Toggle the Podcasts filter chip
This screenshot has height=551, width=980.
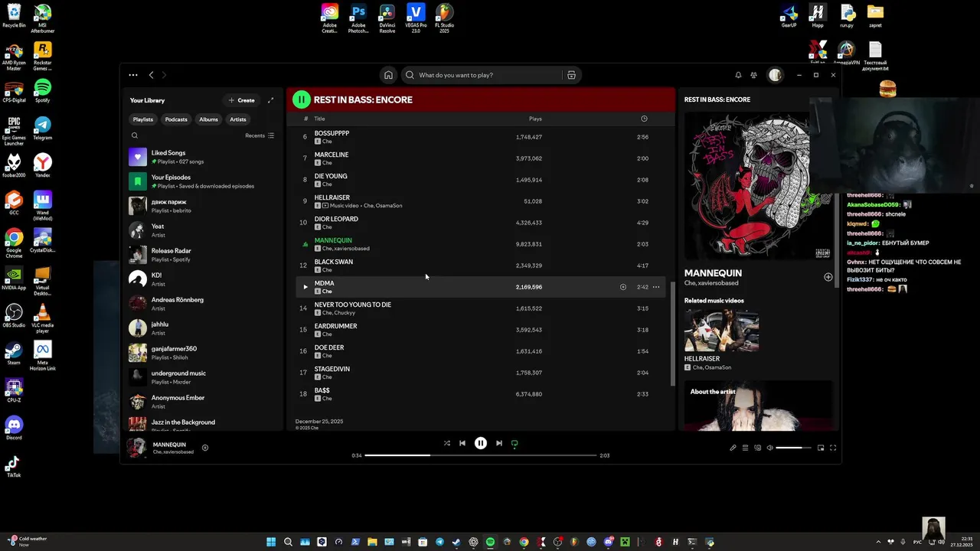click(176, 119)
